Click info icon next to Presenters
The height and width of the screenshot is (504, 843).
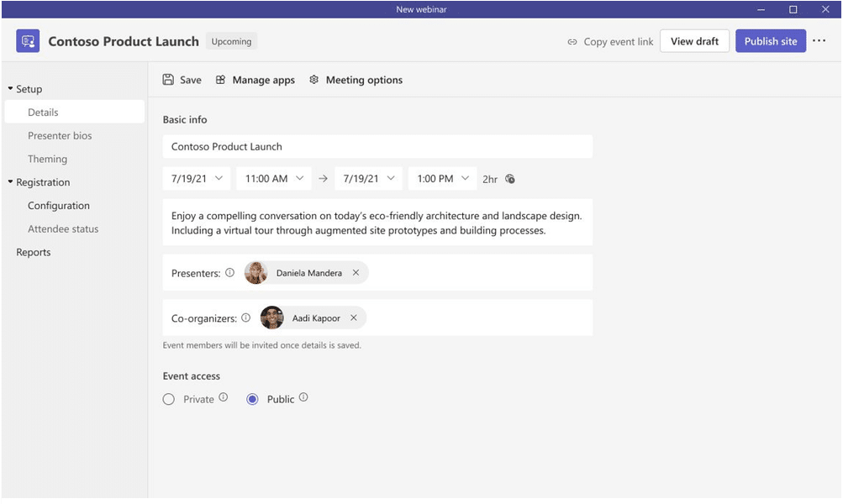pos(229,273)
